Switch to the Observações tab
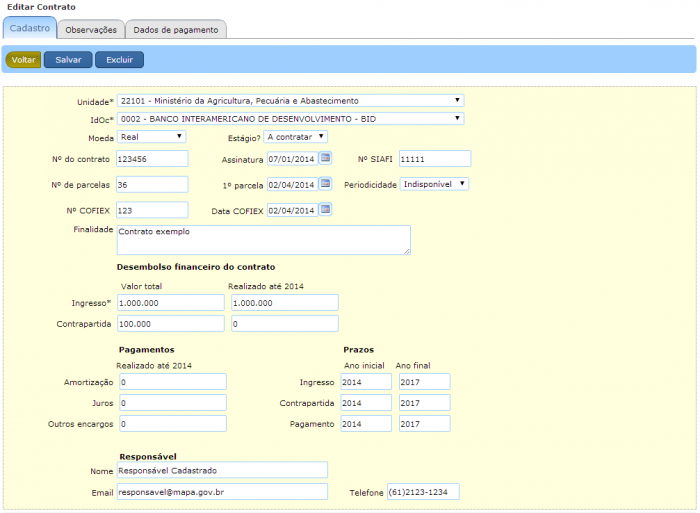Viewport: 700px width, 513px height. 91,29
